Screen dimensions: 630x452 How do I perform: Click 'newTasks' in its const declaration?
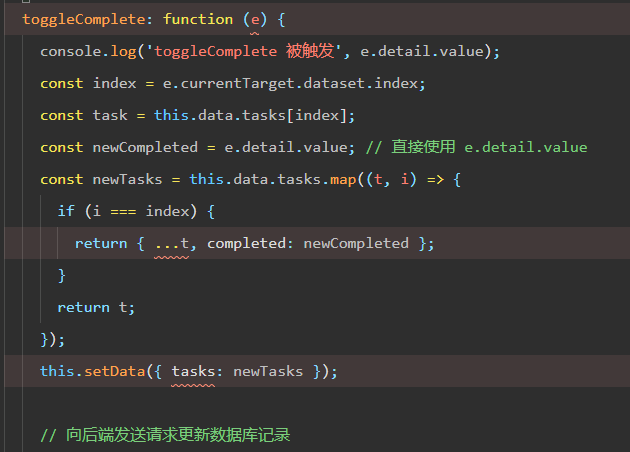[127, 179]
